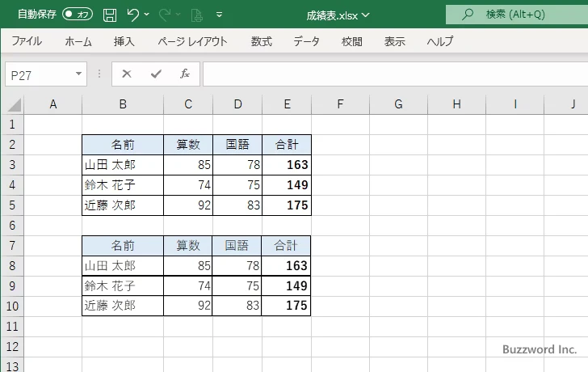Switch to the 挿入 tab
Screen dimensions: 588x372
pos(124,41)
